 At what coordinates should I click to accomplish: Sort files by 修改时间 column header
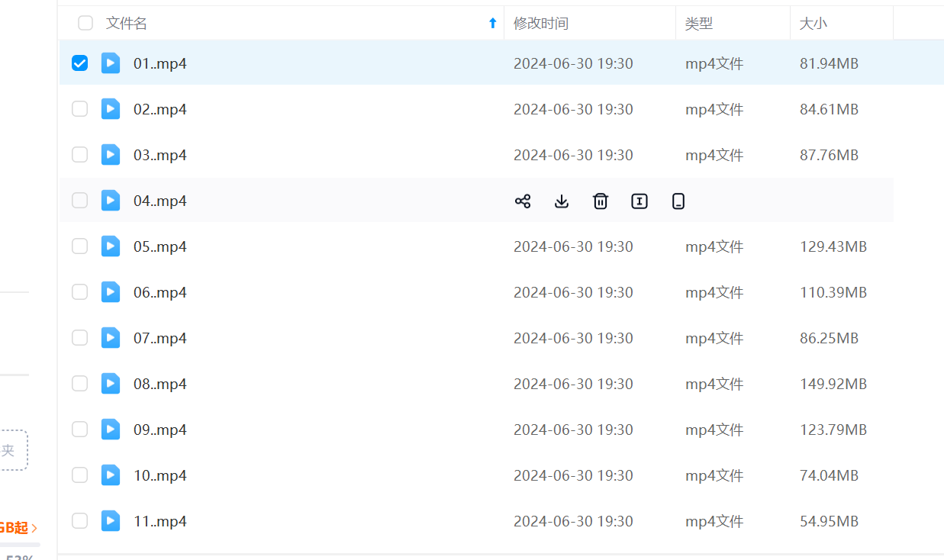click(x=541, y=24)
